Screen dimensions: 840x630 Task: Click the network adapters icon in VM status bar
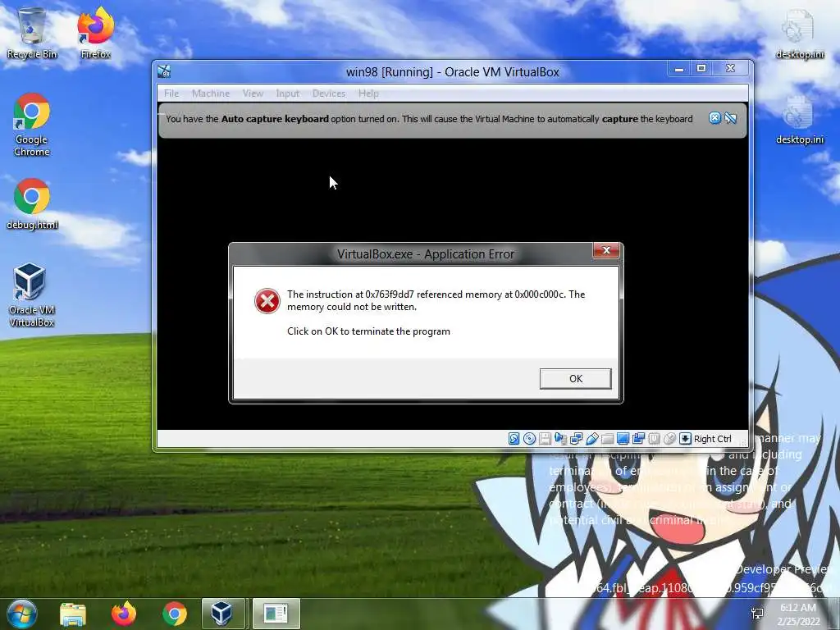[x=576, y=439]
